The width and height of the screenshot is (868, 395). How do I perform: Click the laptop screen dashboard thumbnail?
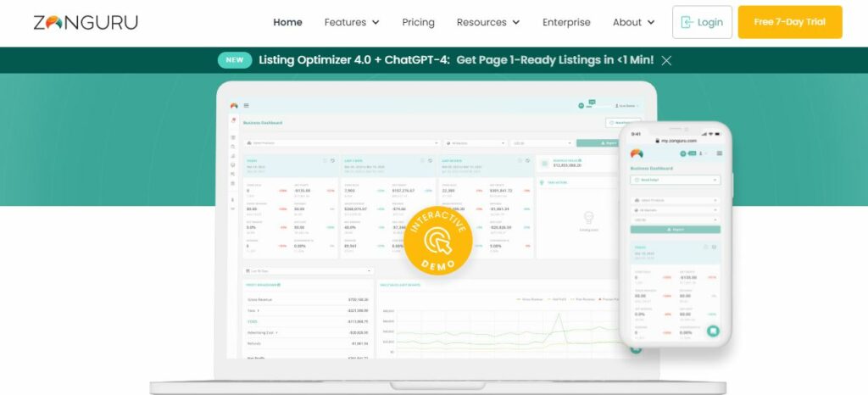pyautogui.click(x=437, y=227)
